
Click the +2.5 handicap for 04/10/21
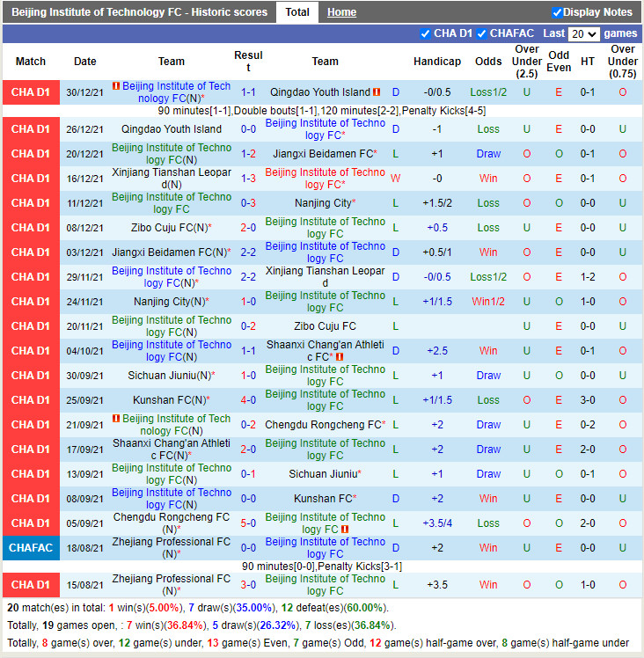click(437, 351)
